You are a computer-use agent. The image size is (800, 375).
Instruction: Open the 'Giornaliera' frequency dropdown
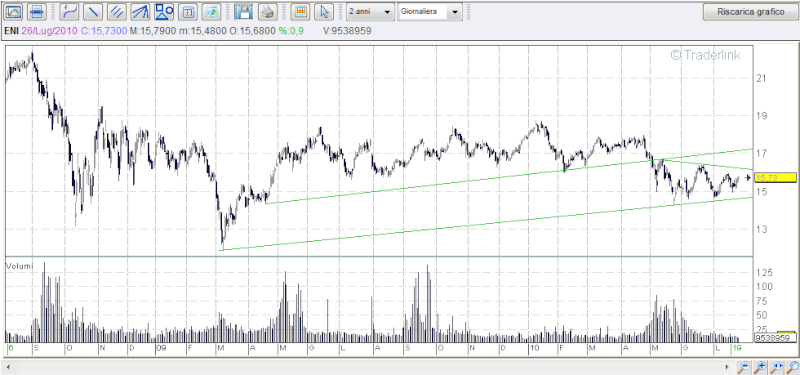tap(430, 11)
